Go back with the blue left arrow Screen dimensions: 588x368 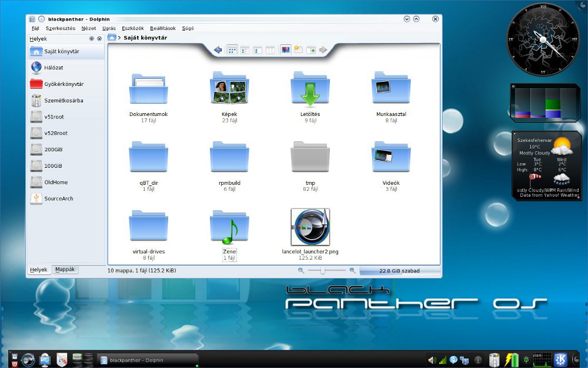218,50
